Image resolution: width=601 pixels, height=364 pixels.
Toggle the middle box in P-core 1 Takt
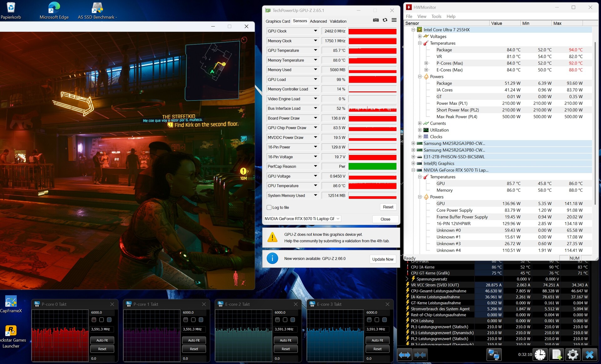(x=193, y=320)
